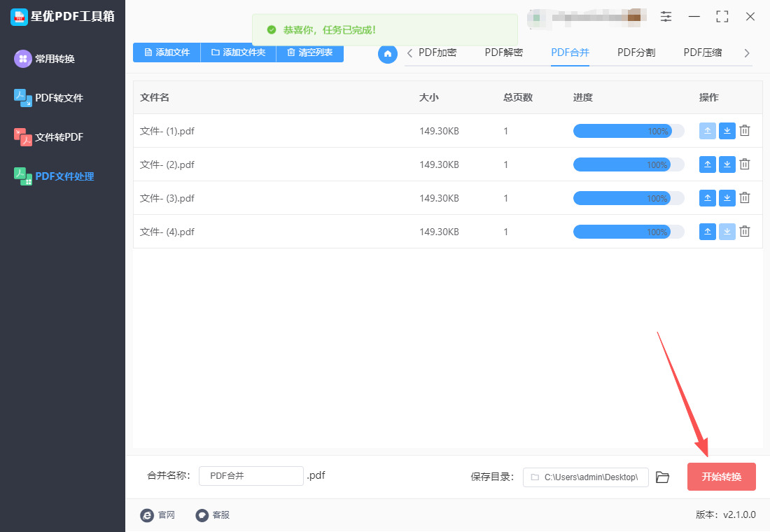
Task: Move 文件- (4).pdf up one position
Action: (x=707, y=232)
